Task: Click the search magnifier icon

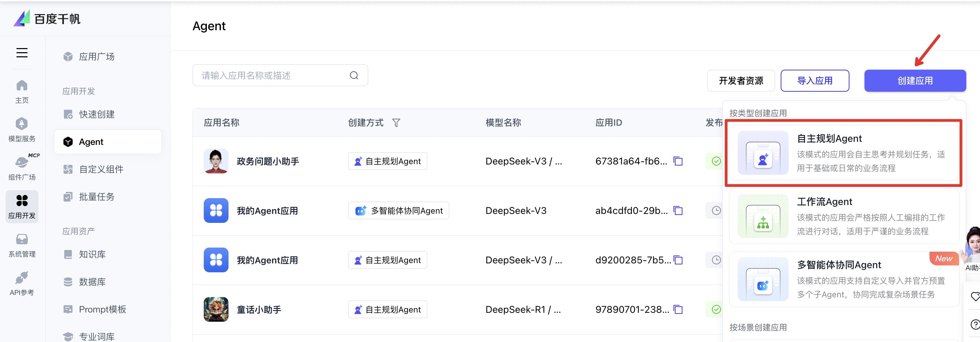Action: point(354,76)
